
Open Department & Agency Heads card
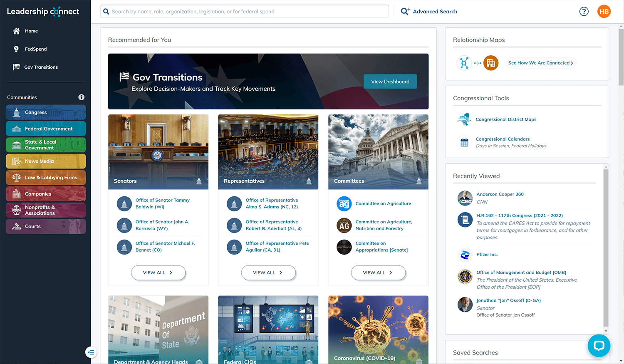point(158,330)
